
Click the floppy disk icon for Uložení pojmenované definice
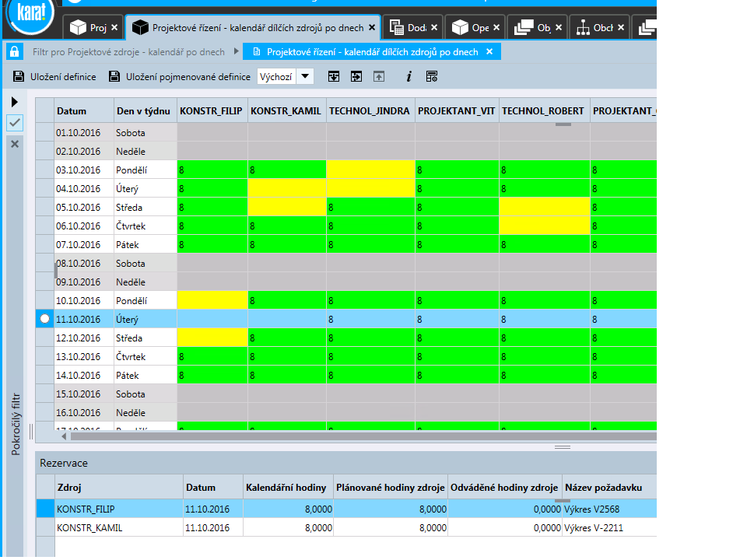click(114, 76)
